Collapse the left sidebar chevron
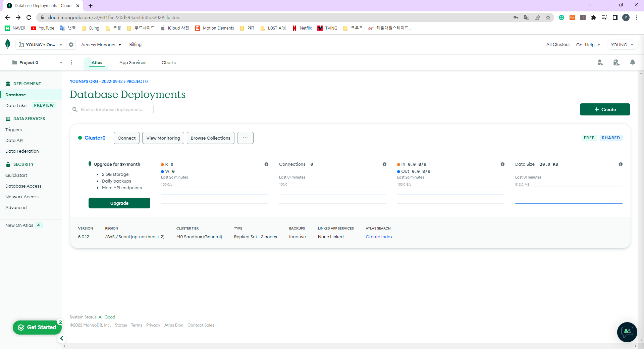 pyautogui.click(x=62, y=338)
